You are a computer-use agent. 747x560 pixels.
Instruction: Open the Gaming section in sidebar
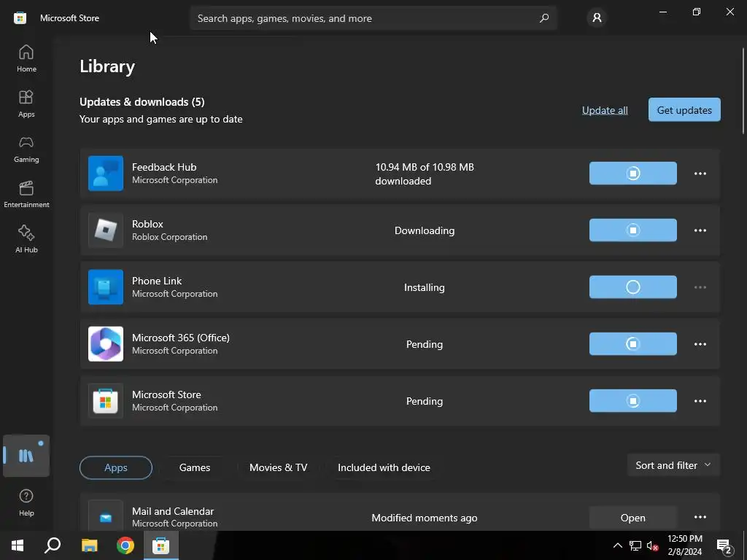click(26, 149)
